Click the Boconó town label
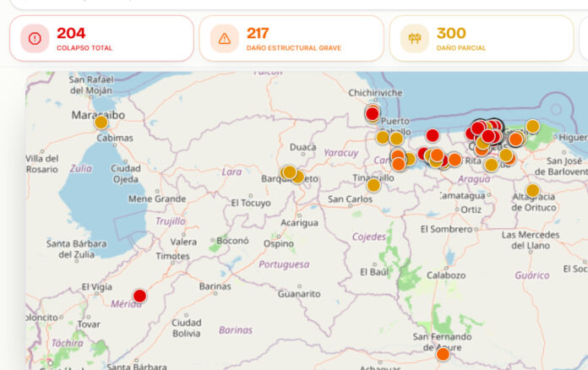The image size is (588, 370). [232, 241]
